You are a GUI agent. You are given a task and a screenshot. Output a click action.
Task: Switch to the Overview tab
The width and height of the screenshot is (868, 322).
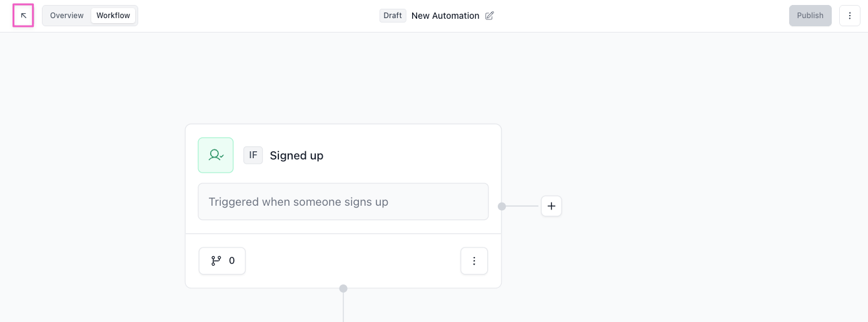click(x=67, y=16)
